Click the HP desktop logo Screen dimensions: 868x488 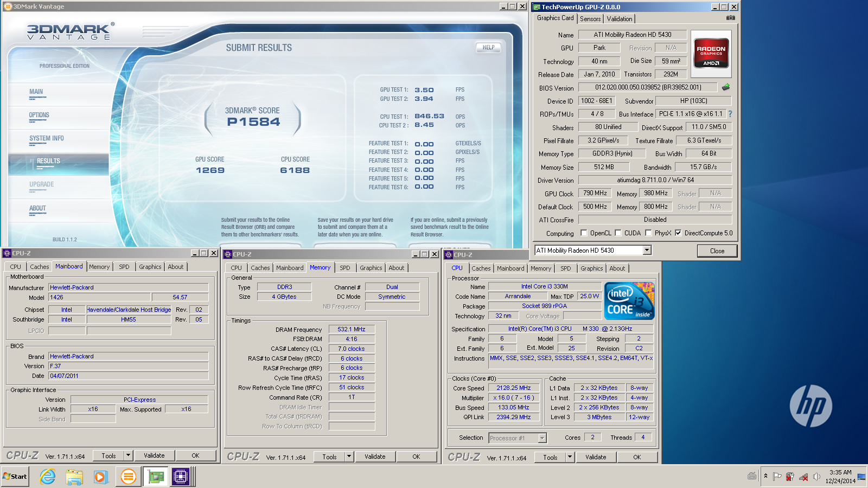(811, 406)
